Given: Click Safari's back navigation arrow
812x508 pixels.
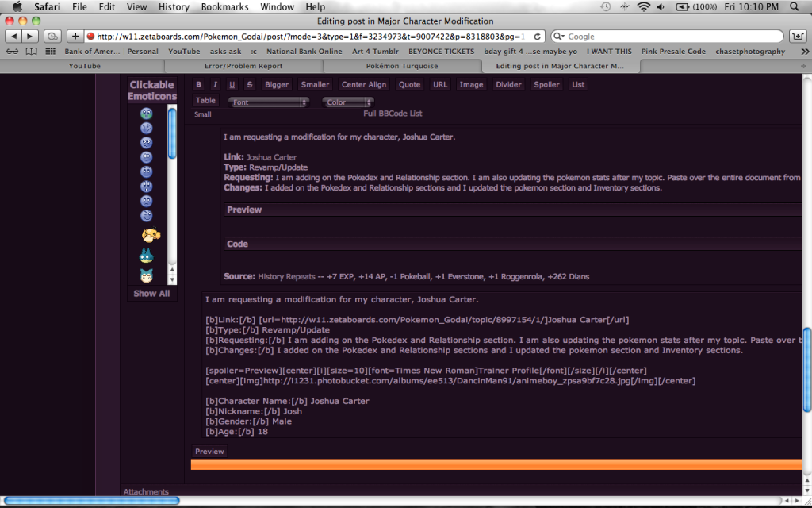Looking at the screenshot, I should (13, 36).
